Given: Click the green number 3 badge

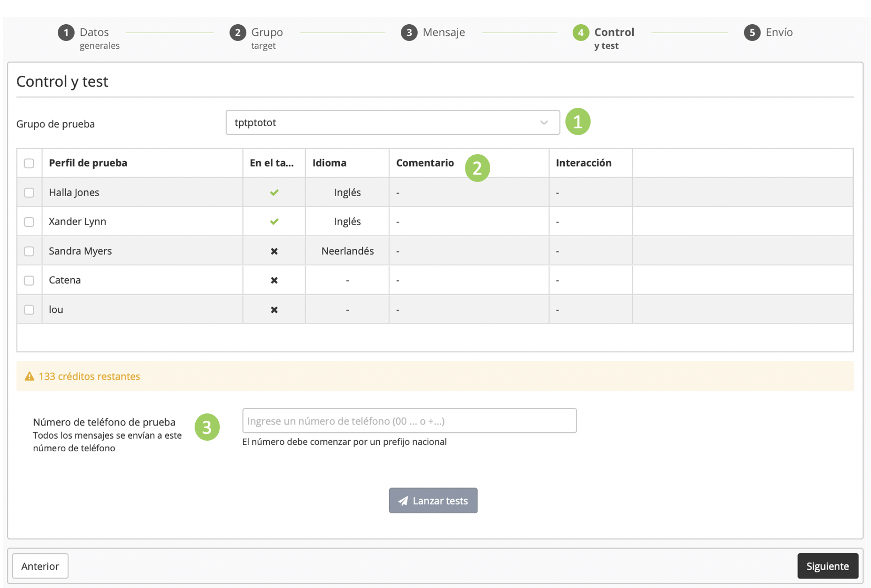Looking at the screenshot, I should pyautogui.click(x=207, y=428).
